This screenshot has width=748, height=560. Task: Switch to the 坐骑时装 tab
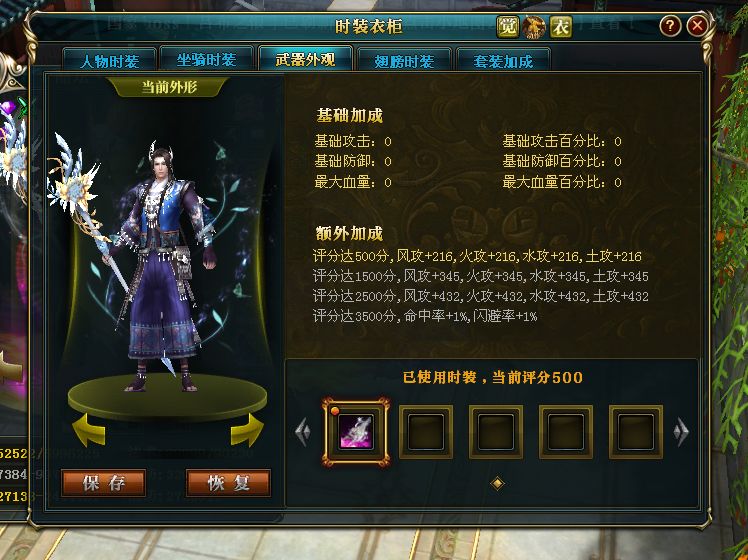[207, 60]
